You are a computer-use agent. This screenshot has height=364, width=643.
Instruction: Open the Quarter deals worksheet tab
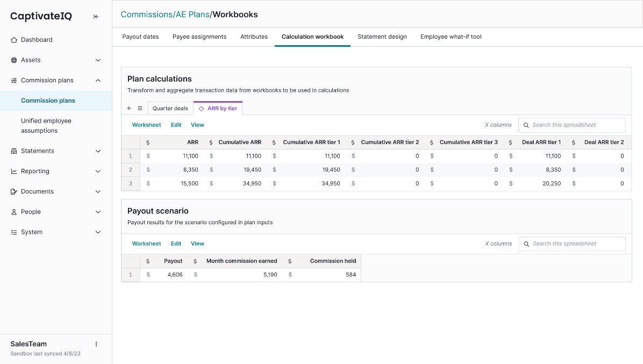170,108
